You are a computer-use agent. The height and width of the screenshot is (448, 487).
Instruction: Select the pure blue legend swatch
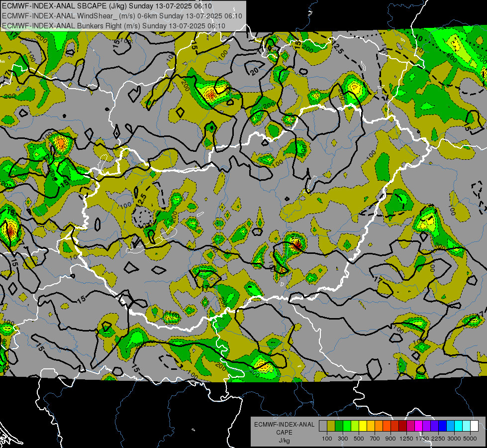point(443,426)
